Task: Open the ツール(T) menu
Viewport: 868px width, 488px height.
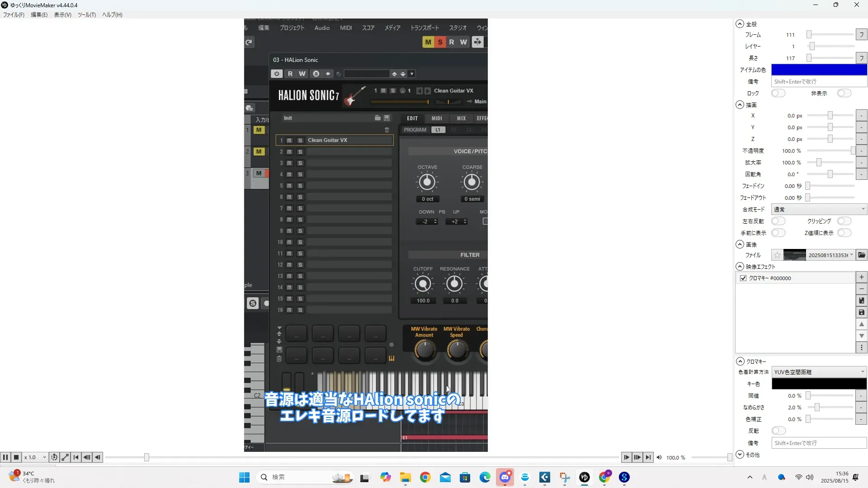Action: (x=86, y=15)
